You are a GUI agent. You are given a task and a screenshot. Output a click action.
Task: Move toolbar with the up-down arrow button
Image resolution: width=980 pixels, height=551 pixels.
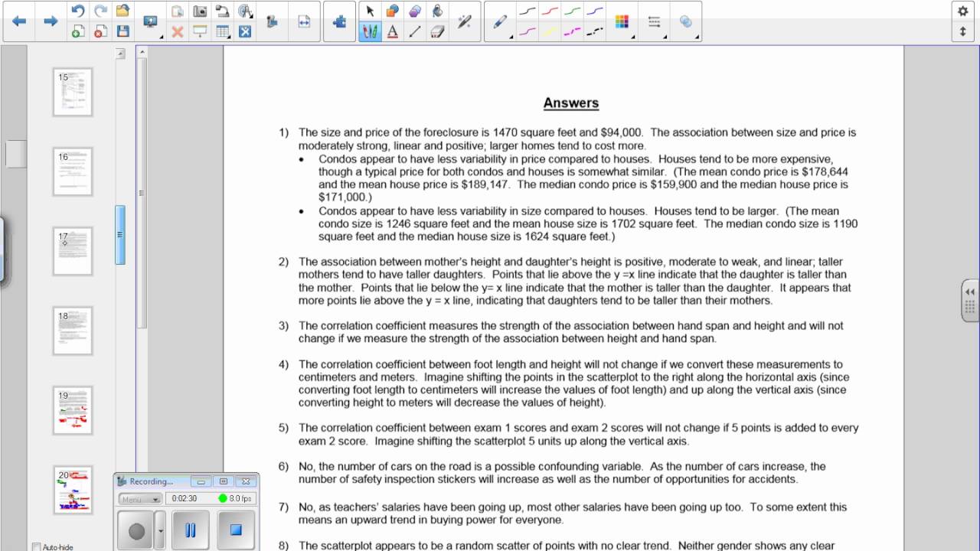(x=962, y=31)
